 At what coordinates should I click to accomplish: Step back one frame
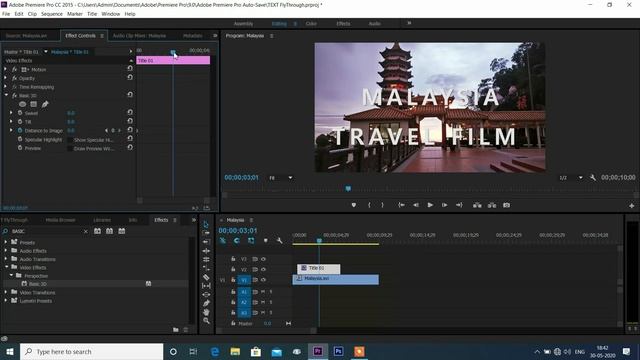click(416, 205)
